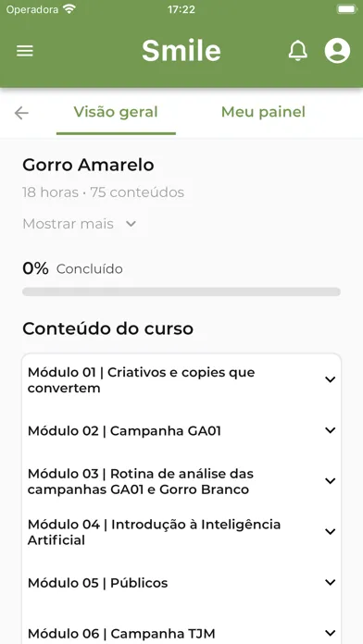Viewport: 363px width, 644px height.
Task: Open notifications bell
Action: [297, 51]
